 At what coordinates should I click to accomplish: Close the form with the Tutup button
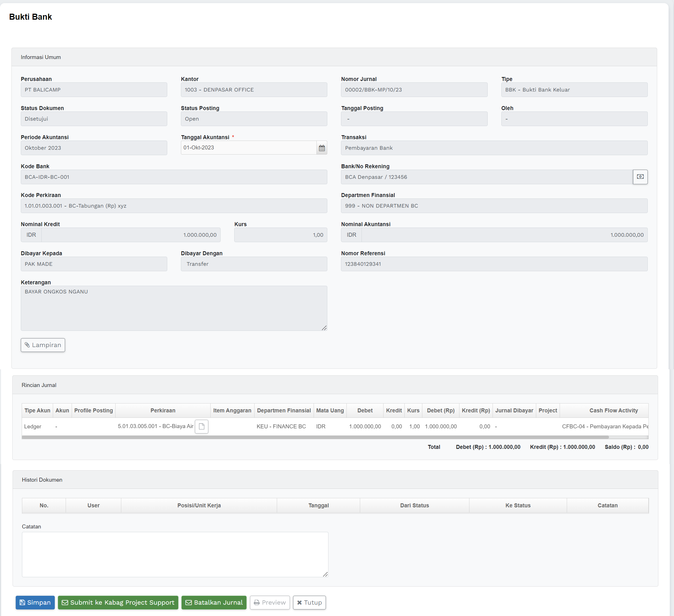[x=309, y=602]
